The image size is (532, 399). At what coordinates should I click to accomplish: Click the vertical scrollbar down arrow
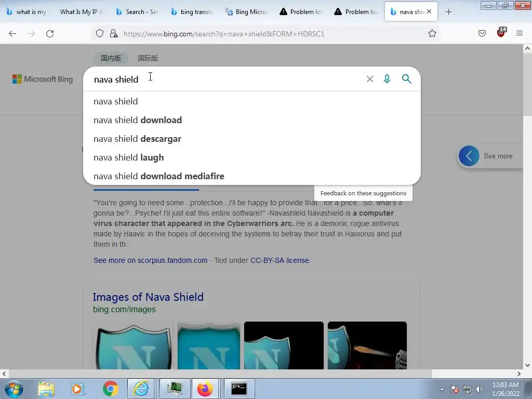pos(527,365)
